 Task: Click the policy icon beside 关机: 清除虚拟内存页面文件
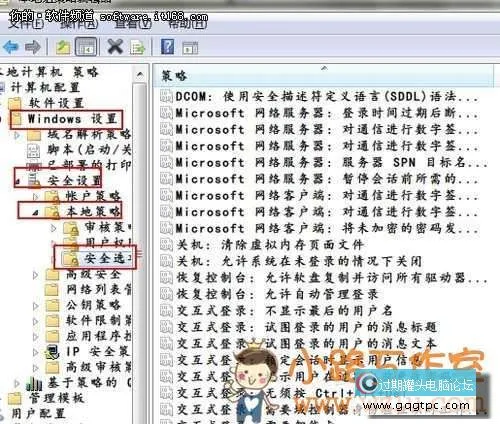click(166, 244)
